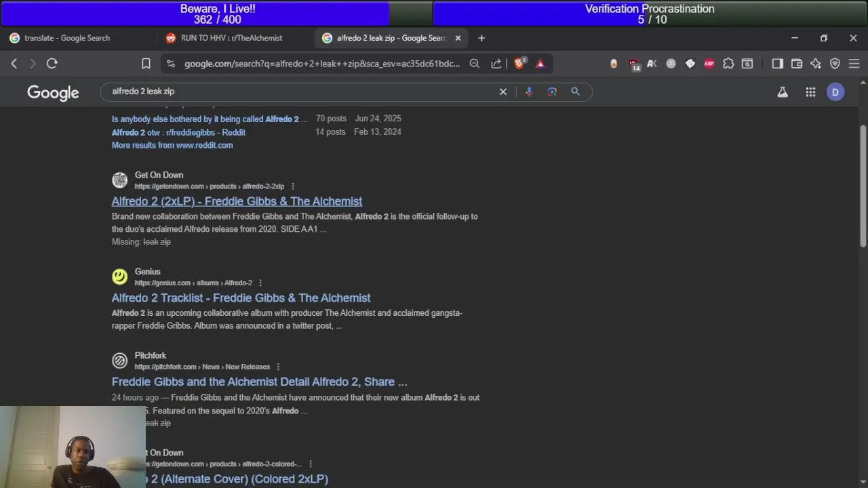Viewport: 868px width, 488px height.
Task: Close the alfredo 2 leak zip tab
Action: 458,38
